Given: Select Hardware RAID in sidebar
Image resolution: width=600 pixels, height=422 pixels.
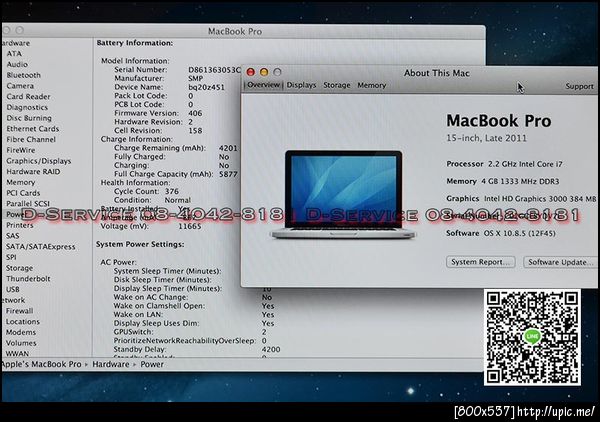Looking at the screenshot, I should point(33,171).
